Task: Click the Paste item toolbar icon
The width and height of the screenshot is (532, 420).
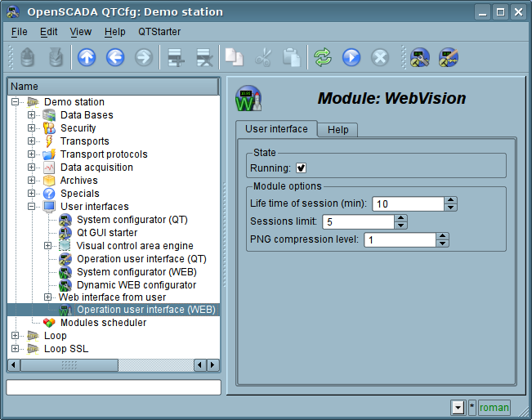Action: (292, 57)
